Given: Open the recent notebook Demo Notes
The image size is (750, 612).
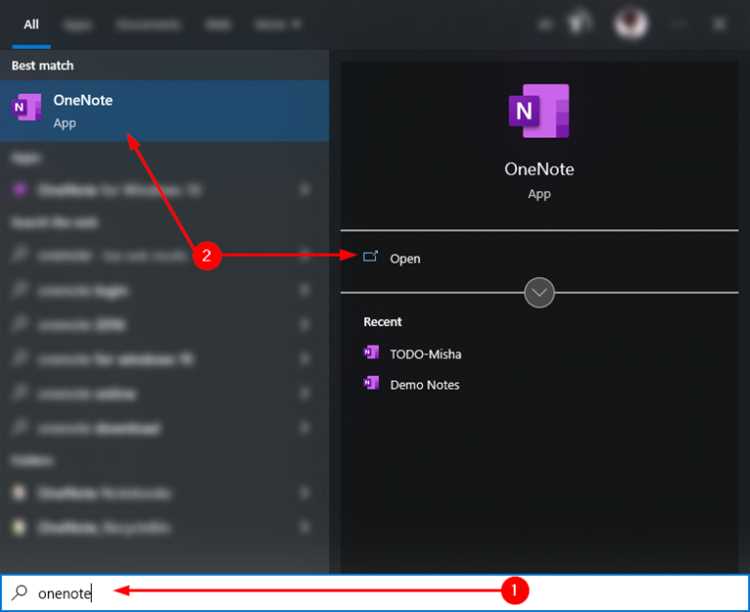Looking at the screenshot, I should pyautogui.click(x=425, y=385).
